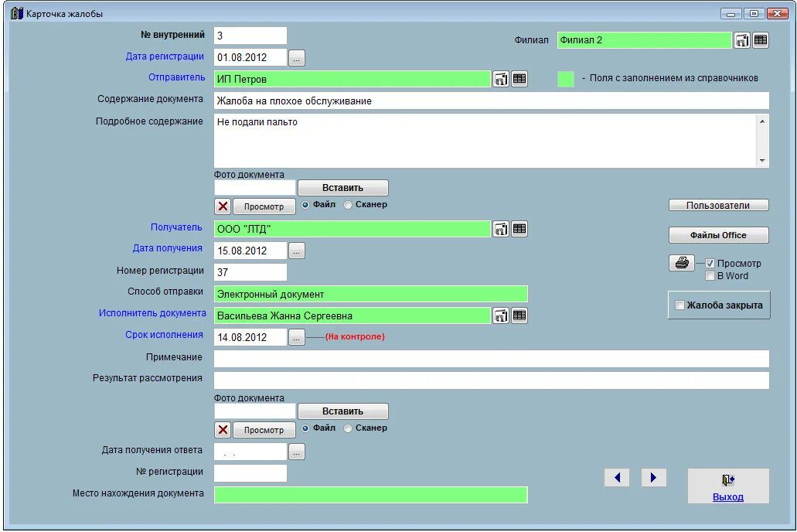Open the Филиал table list icon
Viewport: 797px width, 532px height.
[761, 40]
